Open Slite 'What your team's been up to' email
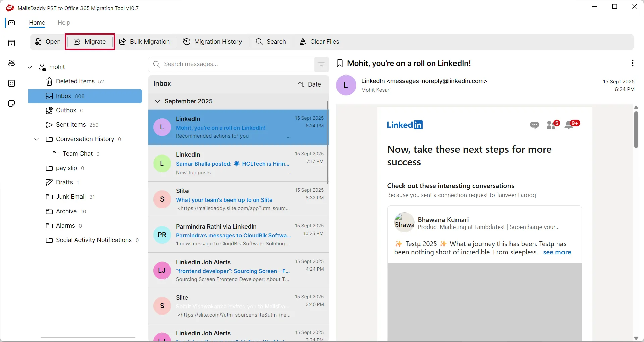The width and height of the screenshot is (644, 342). (238, 199)
